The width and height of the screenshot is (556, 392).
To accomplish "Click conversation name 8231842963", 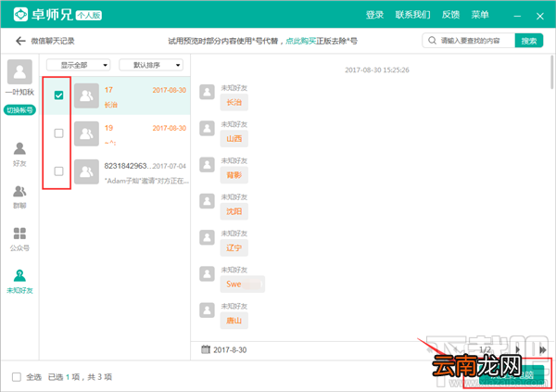I will click(128, 166).
